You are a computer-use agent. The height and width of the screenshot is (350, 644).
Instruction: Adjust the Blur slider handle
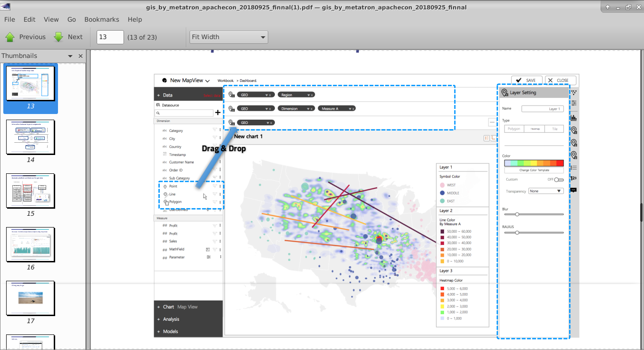pyautogui.click(x=517, y=214)
